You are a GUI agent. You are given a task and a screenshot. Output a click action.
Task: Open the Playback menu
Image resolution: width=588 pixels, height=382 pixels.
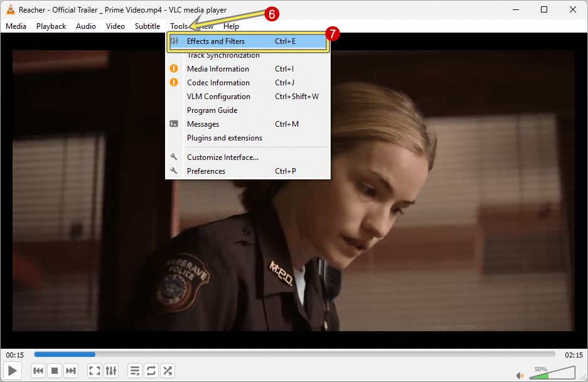[51, 26]
